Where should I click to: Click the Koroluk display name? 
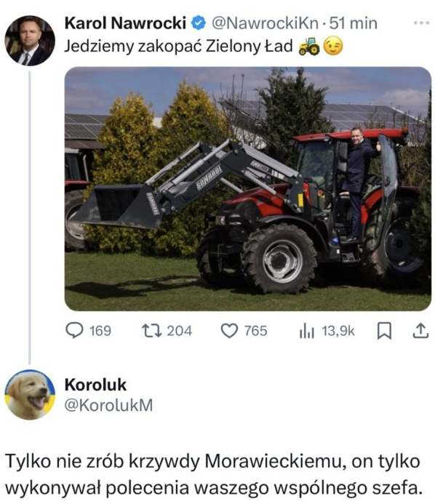pos(95,385)
